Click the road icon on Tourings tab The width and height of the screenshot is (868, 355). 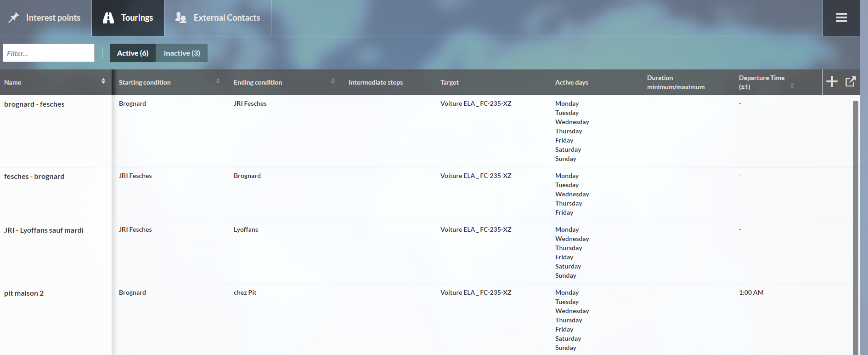pos(108,18)
